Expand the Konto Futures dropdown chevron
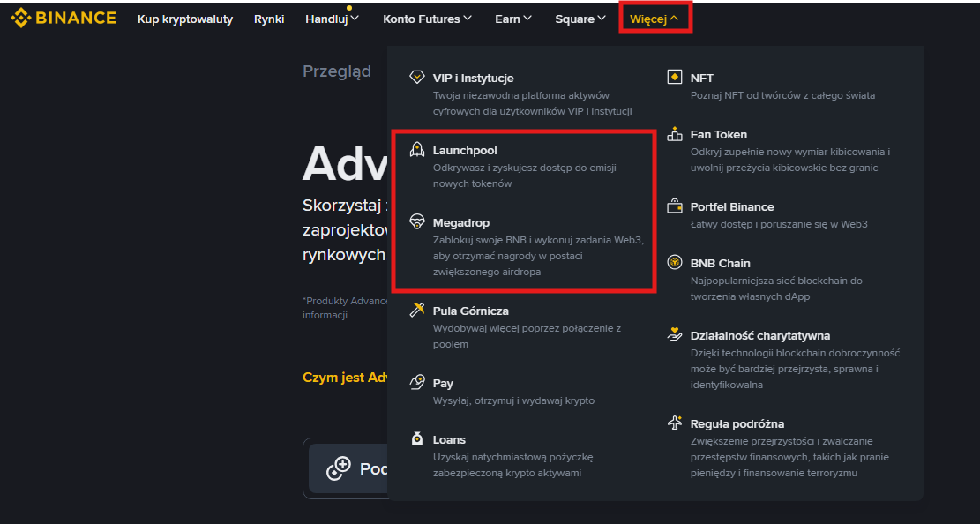 click(468, 19)
